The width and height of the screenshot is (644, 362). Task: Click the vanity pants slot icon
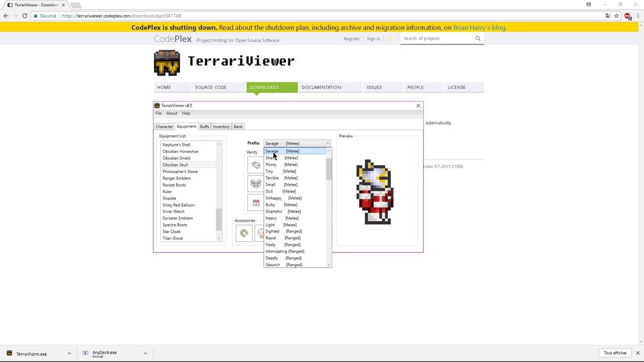[256, 203]
